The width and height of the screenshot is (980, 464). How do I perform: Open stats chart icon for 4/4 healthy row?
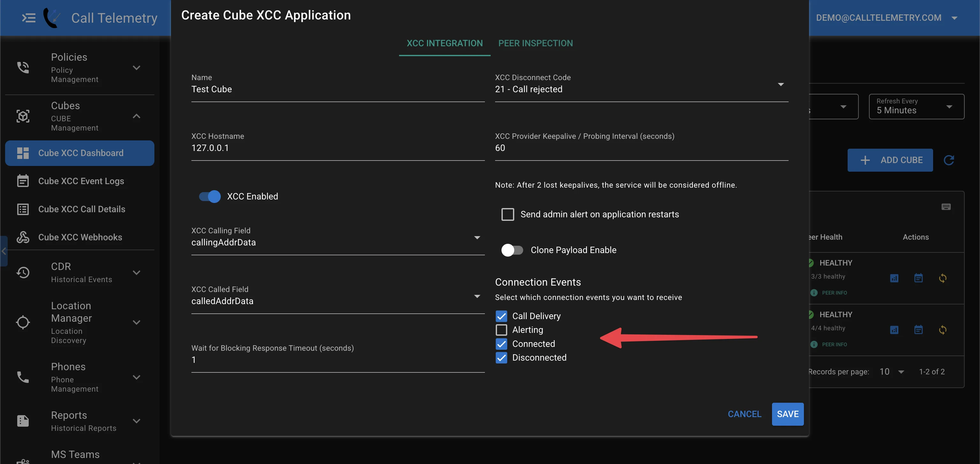click(894, 330)
